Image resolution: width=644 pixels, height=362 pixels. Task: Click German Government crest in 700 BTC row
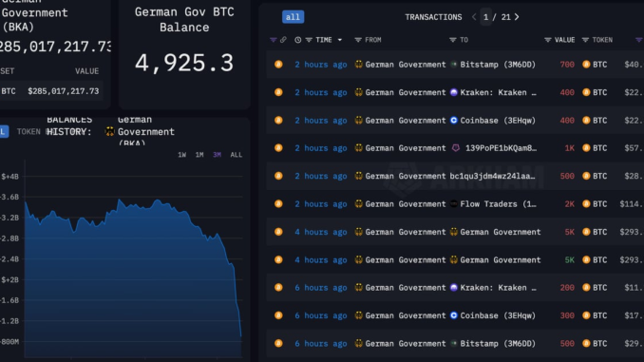(358, 64)
